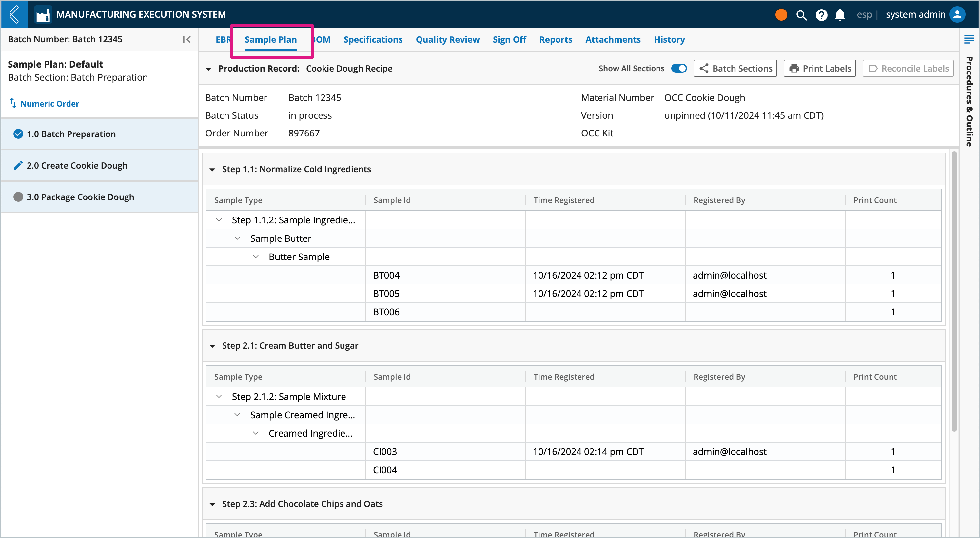
Task: Select sample CI003 cell
Action: [445, 451]
